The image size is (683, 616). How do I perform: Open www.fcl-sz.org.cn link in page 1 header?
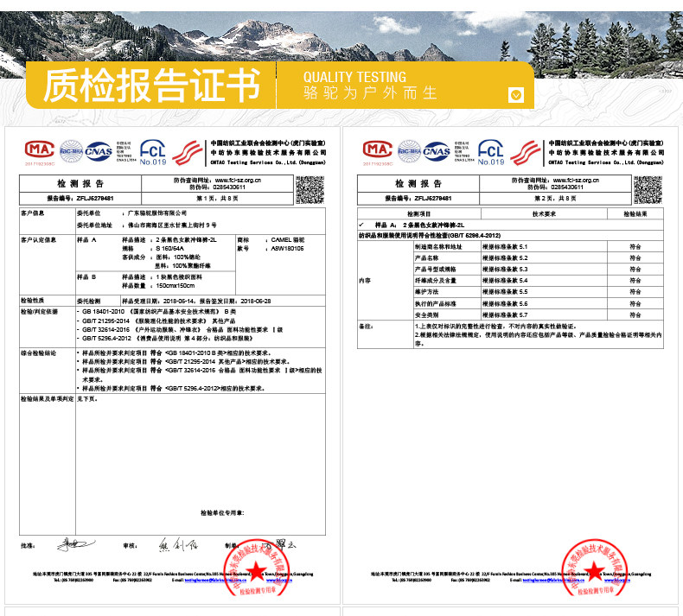[x=238, y=181]
